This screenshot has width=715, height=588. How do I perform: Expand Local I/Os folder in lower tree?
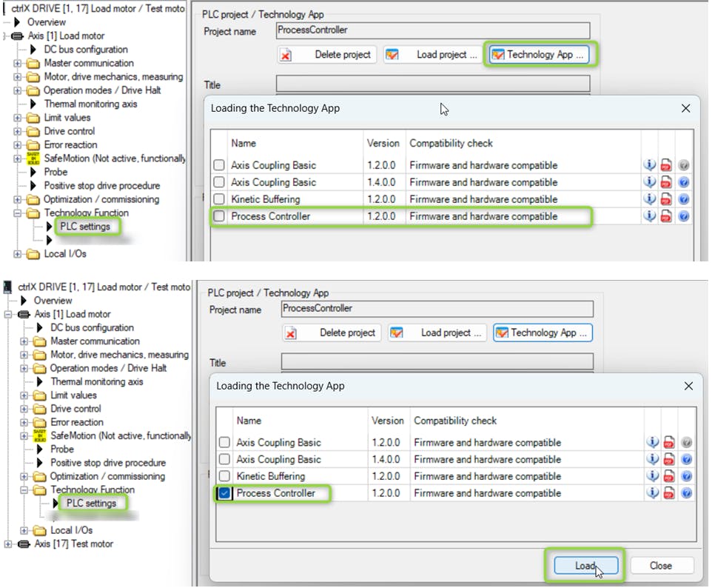24,531
